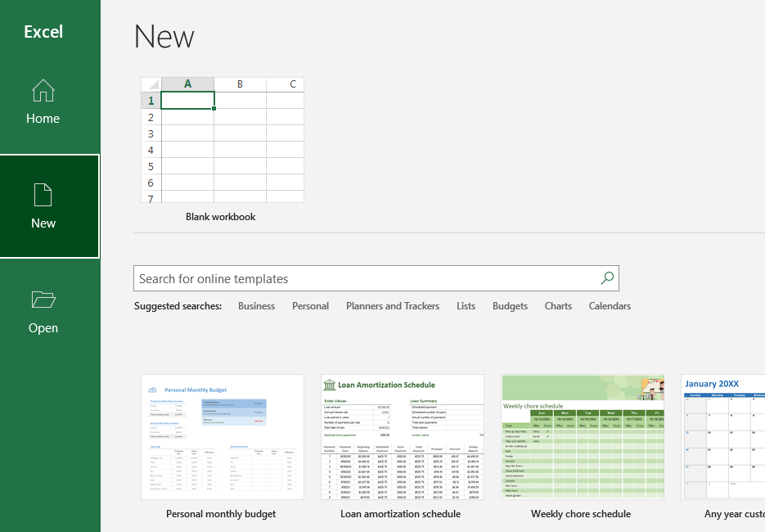Search suggested category Lists
This screenshot has width=765, height=532.
[x=466, y=306]
